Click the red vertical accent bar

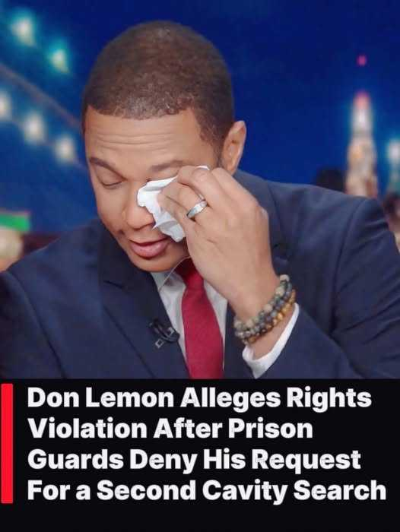[7, 443]
